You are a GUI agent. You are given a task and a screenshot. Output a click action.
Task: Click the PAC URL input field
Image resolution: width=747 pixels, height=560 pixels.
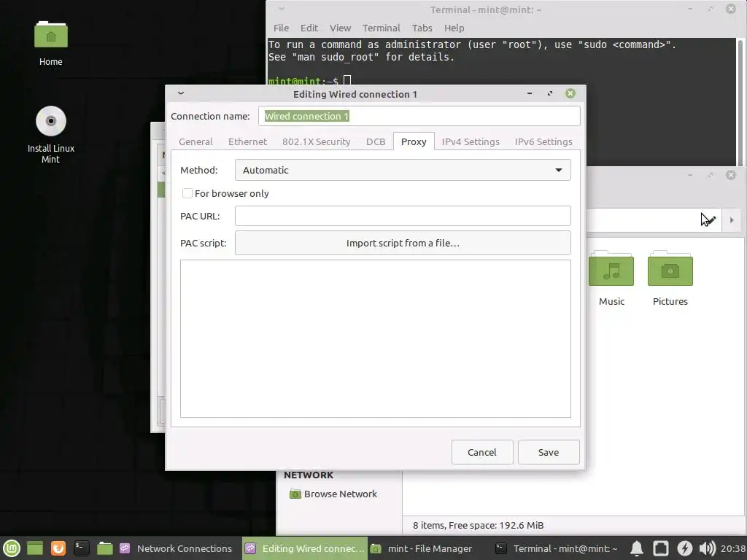point(403,216)
